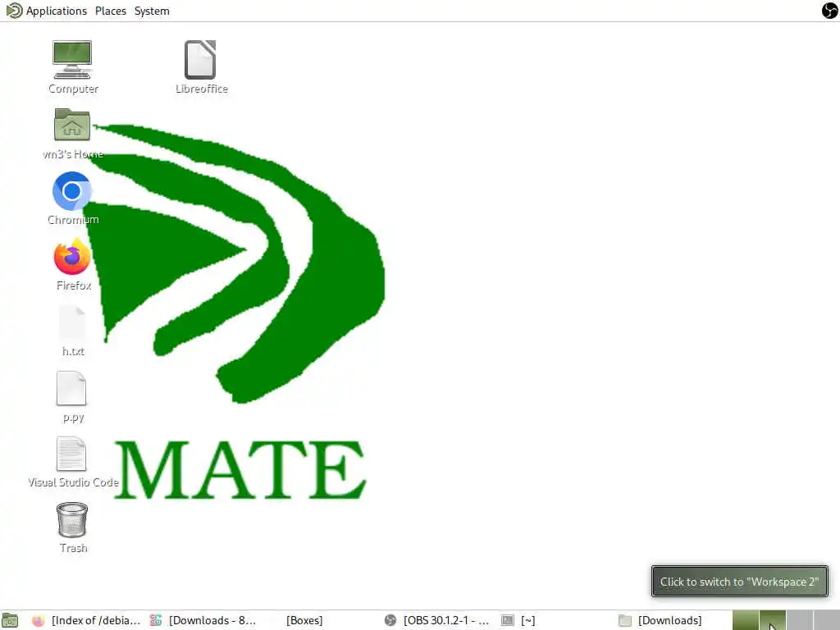Switch to Workspace 2 in workspace switcher

point(773,620)
